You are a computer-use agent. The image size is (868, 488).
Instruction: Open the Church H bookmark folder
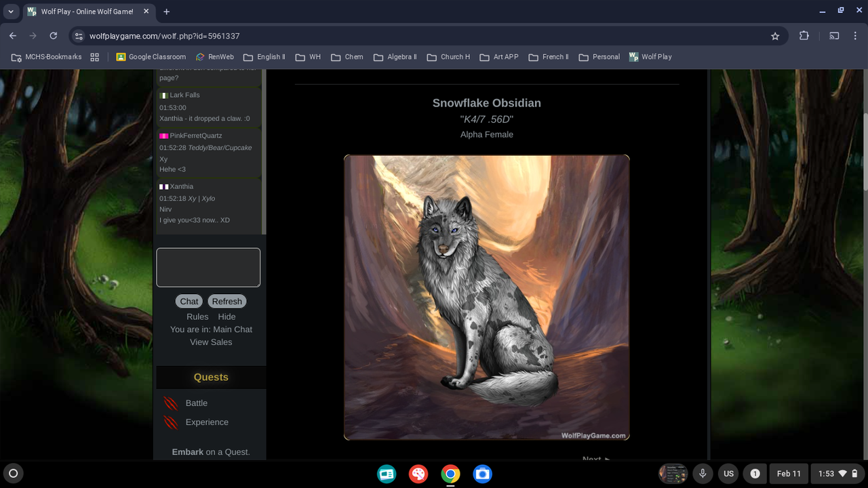point(448,57)
